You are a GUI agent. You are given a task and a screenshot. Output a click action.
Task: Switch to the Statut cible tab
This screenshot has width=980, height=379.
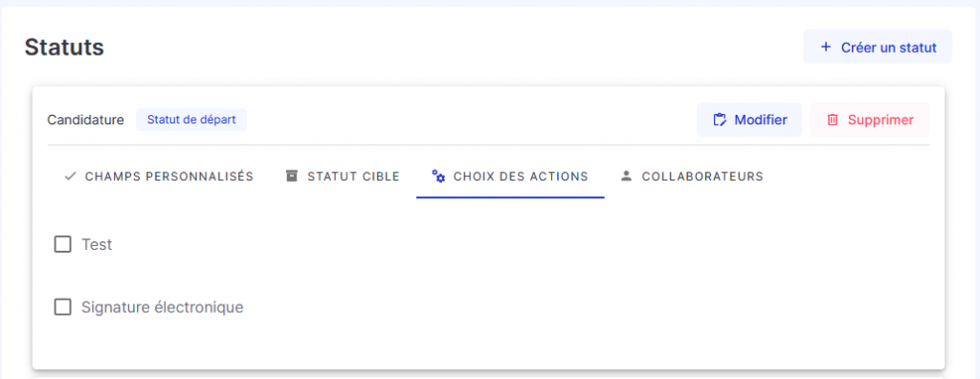343,176
